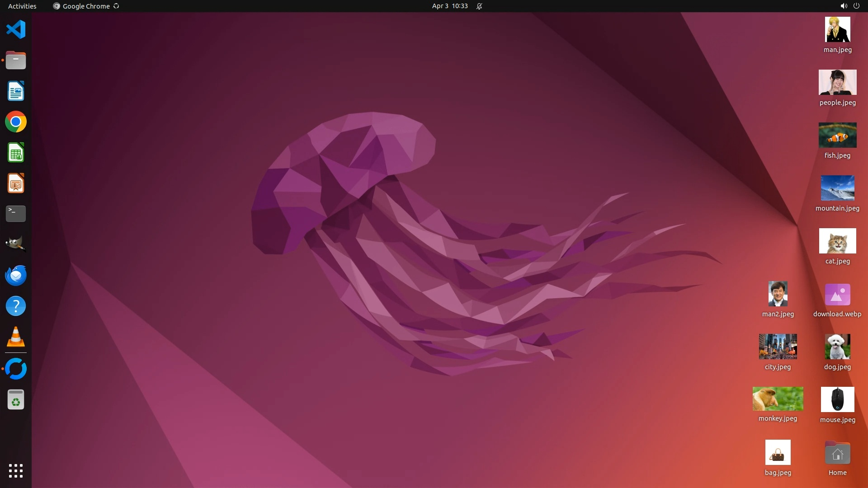Select the cat.jpeg desktop thumbnail
Screen dimensions: 868x488
click(x=837, y=241)
